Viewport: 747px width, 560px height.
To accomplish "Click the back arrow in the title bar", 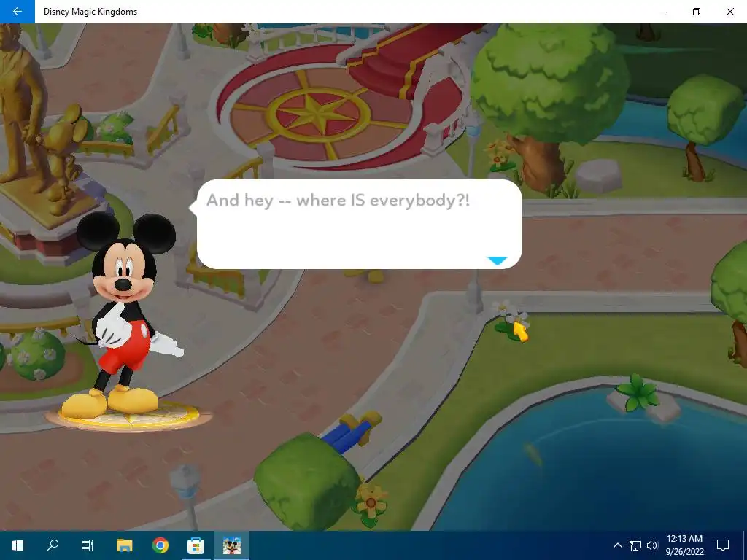I will point(18,12).
